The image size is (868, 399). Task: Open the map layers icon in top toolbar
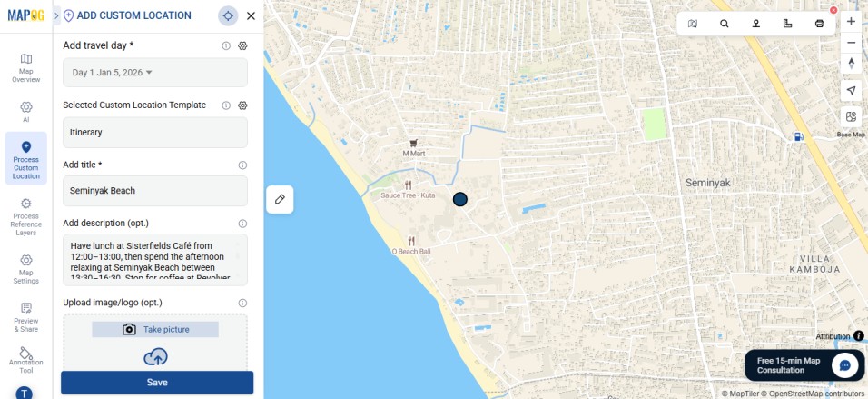click(693, 24)
